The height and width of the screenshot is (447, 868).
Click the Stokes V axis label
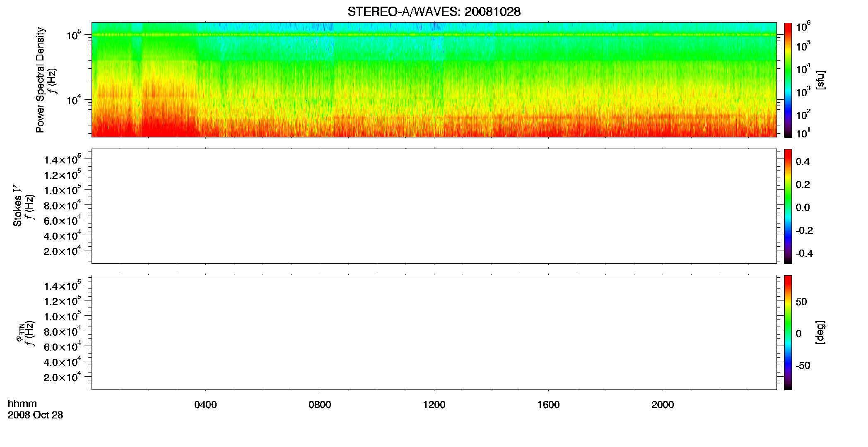(x=18, y=206)
